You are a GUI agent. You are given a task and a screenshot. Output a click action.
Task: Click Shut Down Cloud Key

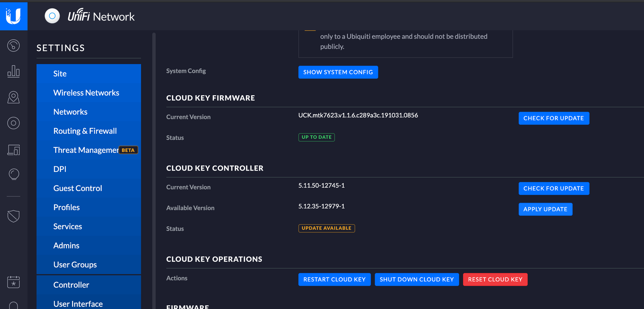click(x=416, y=279)
